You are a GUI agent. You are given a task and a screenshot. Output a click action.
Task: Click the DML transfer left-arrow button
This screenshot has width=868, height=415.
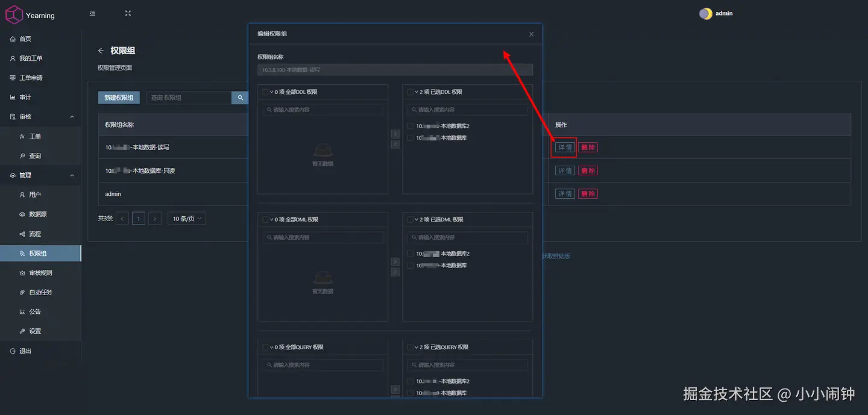395,272
